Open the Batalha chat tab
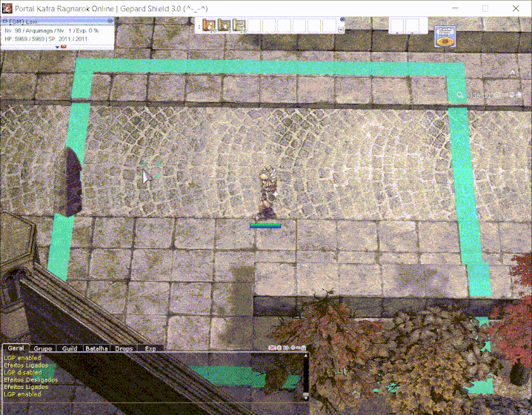532x415 pixels. click(96, 348)
